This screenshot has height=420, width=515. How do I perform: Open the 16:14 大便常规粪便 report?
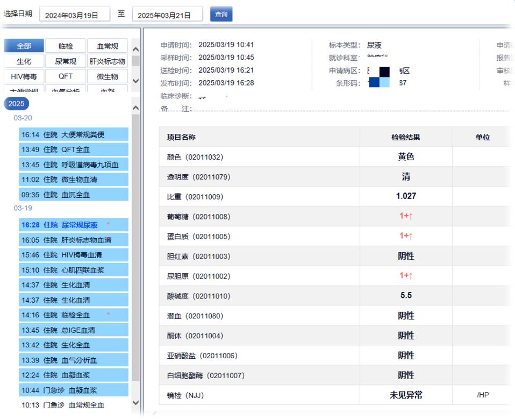(73, 135)
